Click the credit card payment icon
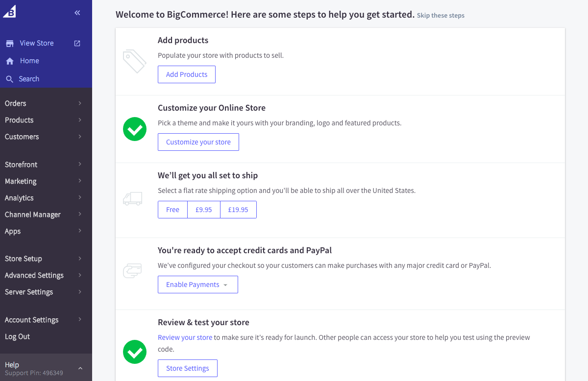The height and width of the screenshot is (381, 588). click(x=132, y=270)
